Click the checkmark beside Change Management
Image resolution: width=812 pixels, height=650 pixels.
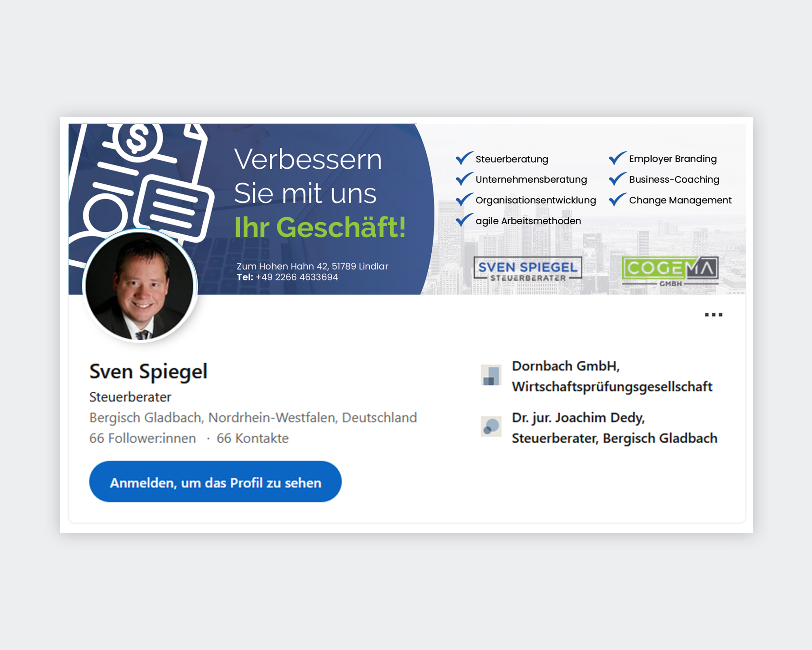(617, 199)
